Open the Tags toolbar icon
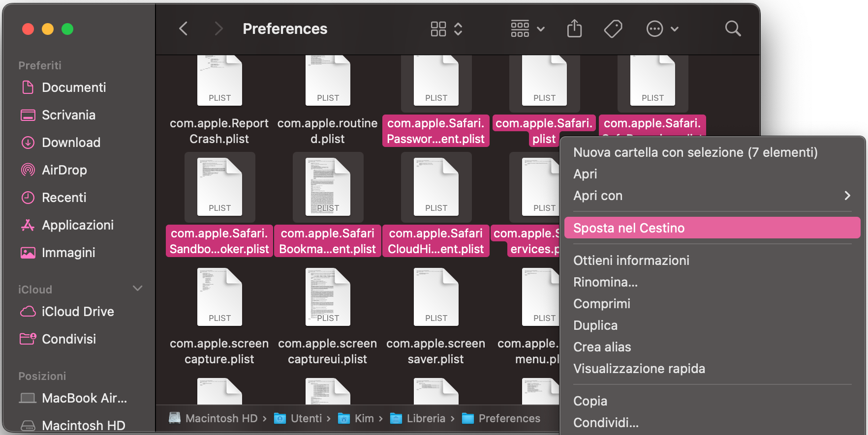The height and width of the screenshot is (435, 868). [x=613, y=29]
